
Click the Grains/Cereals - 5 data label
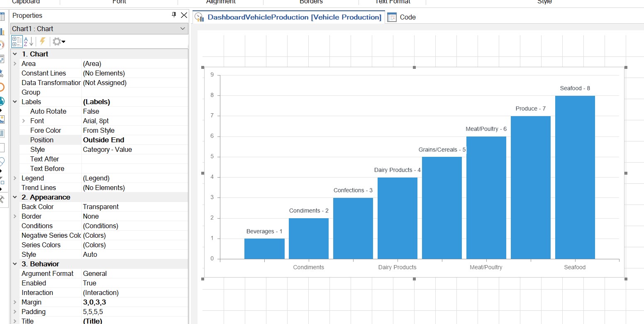coord(442,149)
